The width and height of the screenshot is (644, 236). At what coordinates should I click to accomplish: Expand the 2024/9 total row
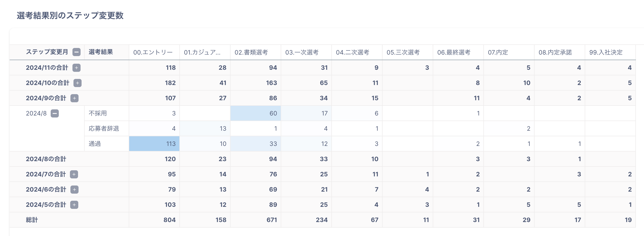coord(74,98)
